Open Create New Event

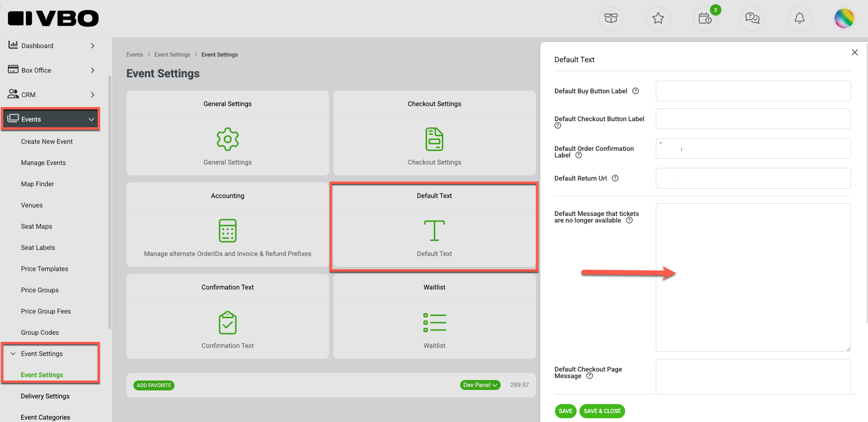coord(47,141)
